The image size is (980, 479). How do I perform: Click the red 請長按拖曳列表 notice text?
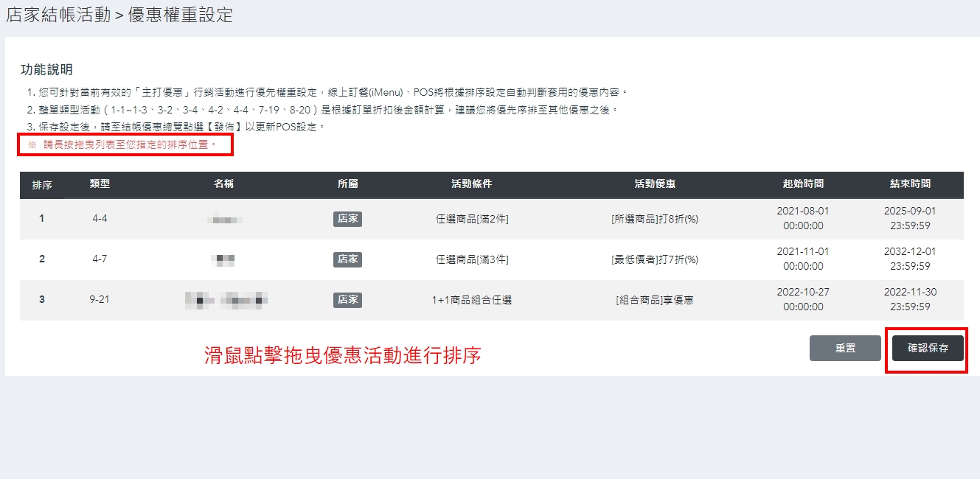click(x=127, y=145)
